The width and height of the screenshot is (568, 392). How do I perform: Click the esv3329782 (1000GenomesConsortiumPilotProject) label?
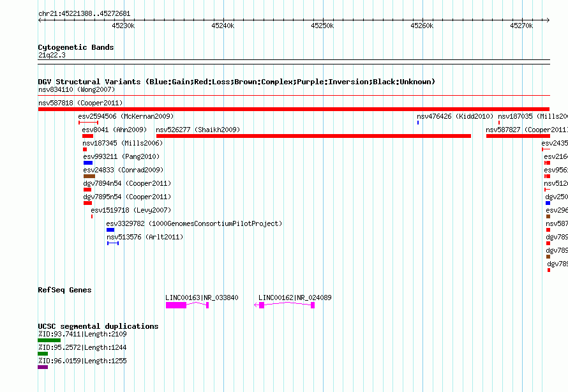194,223
